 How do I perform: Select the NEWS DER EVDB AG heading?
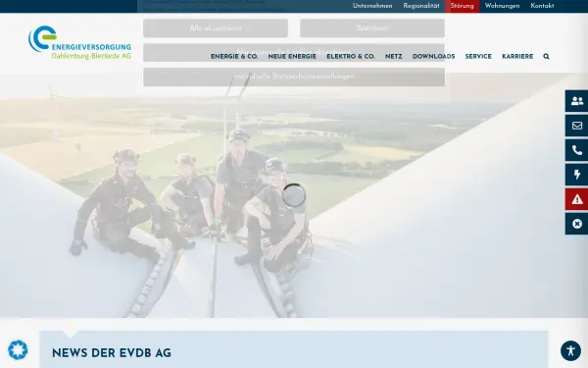[112, 353]
